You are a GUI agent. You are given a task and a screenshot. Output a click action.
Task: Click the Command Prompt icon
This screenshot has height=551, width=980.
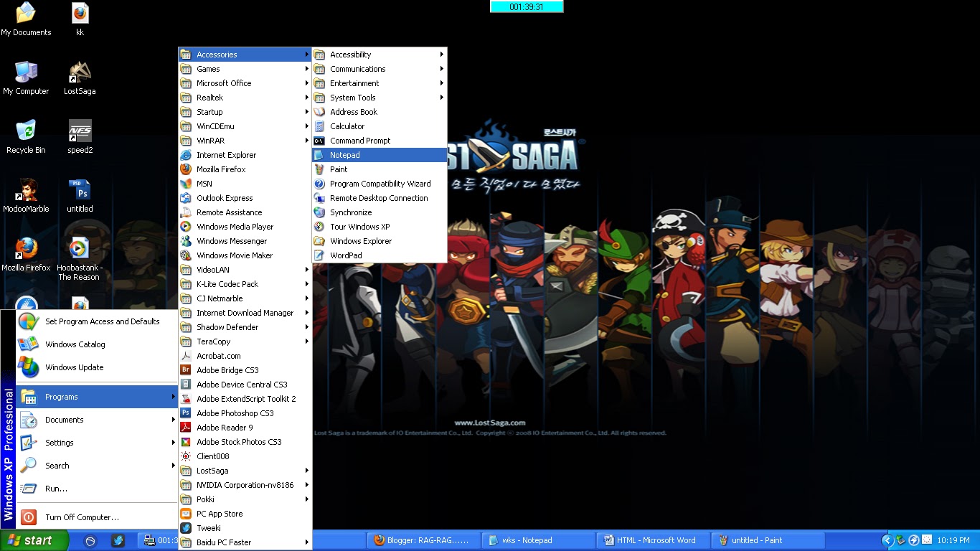pyautogui.click(x=319, y=141)
